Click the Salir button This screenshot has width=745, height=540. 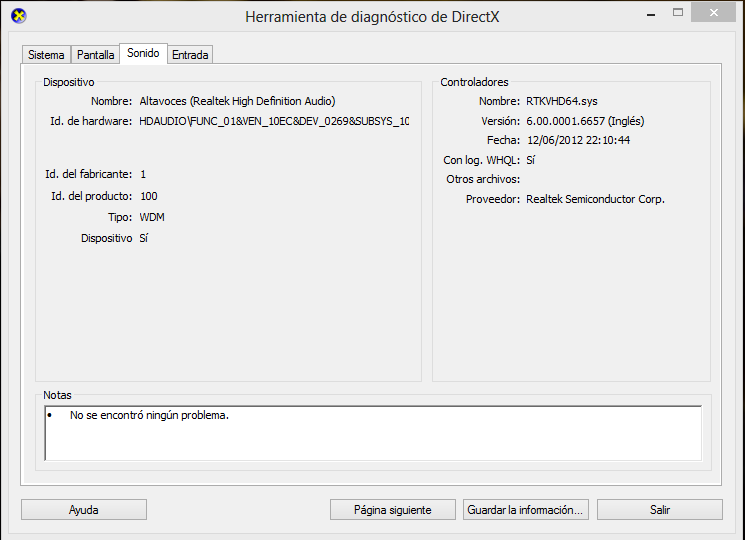[x=659, y=510]
